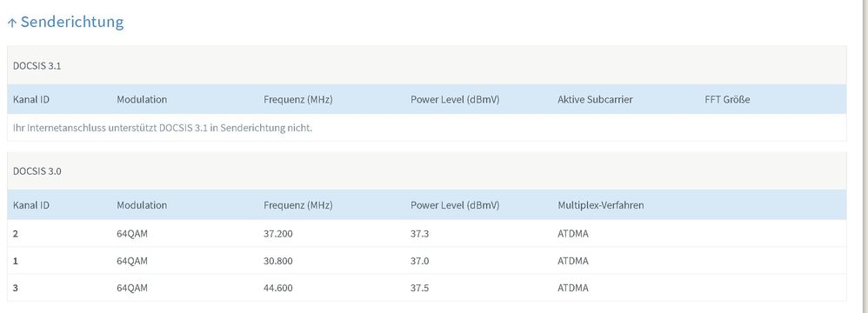Viewport: 868px width, 313px height.
Task: Click Kanal ID header in DOCSIS 3.0 table
Action: pyautogui.click(x=31, y=205)
